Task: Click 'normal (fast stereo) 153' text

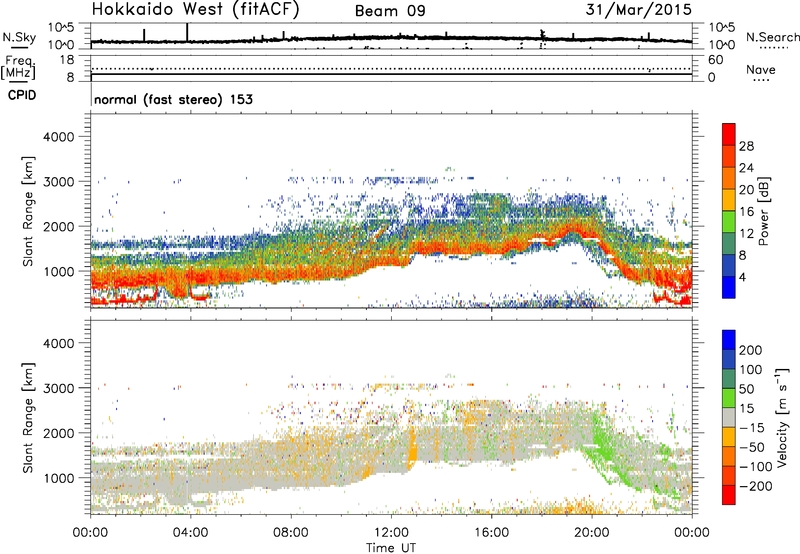Action: click(173, 99)
